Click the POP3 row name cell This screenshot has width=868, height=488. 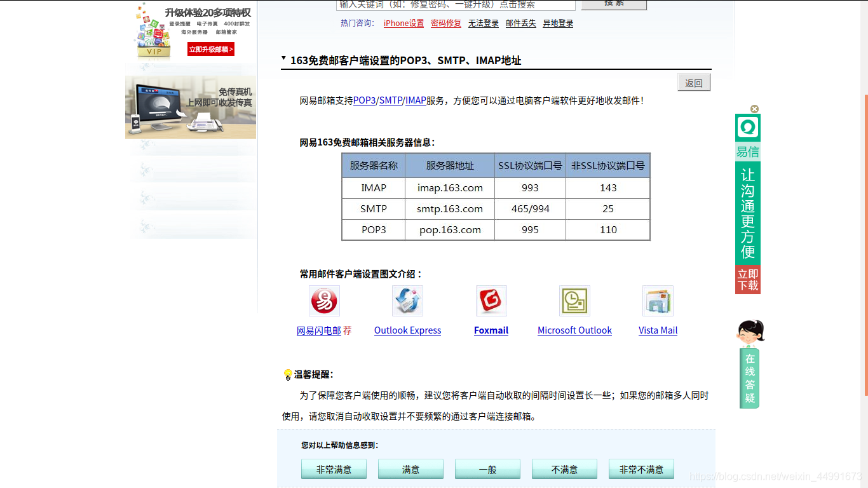[x=374, y=230]
